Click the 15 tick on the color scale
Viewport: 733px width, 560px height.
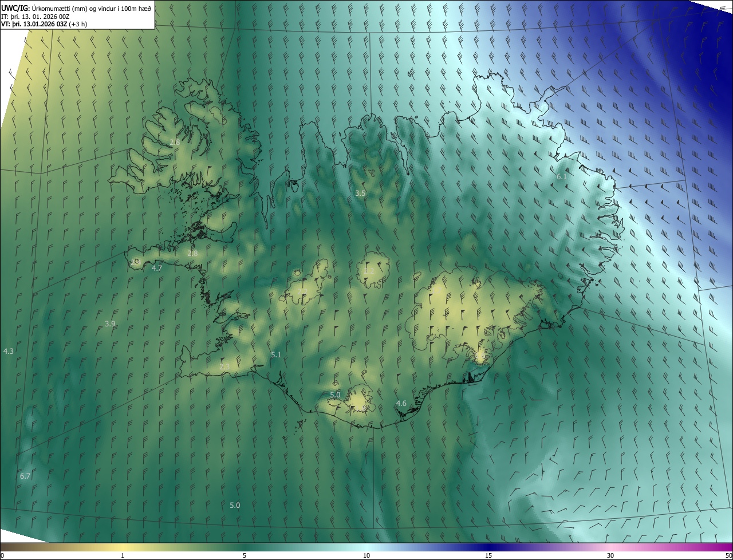(488, 555)
